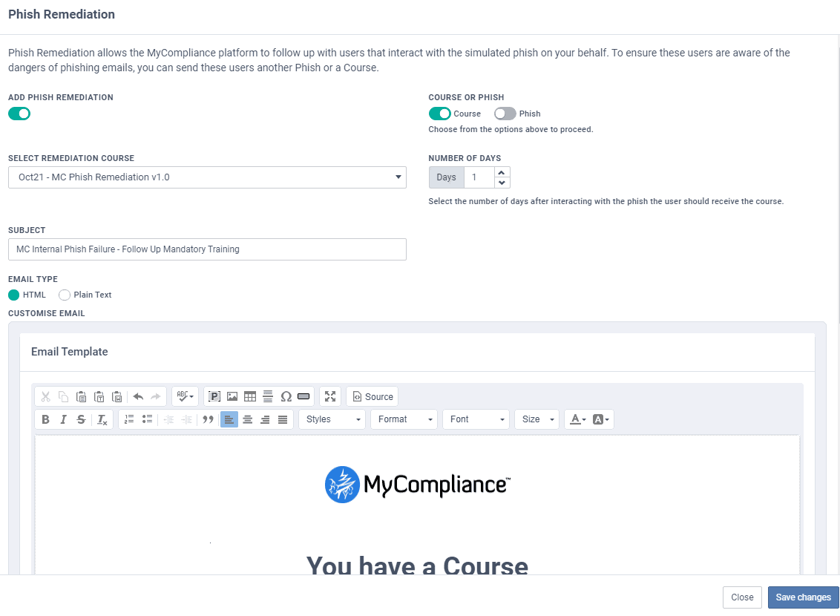Click the italic formatting icon
Viewport: 840px width, 616px height.
pyautogui.click(x=64, y=419)
